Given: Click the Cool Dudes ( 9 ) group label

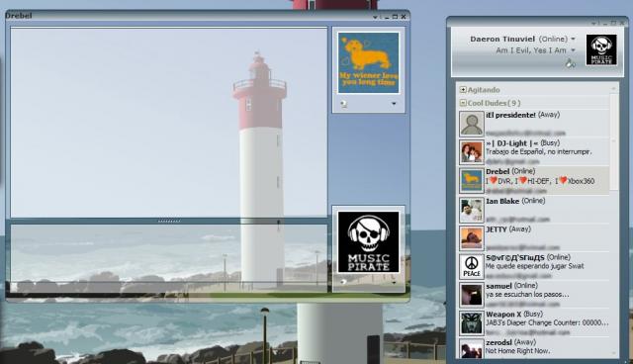Looking at the screenshot, I should coord(495,103).
